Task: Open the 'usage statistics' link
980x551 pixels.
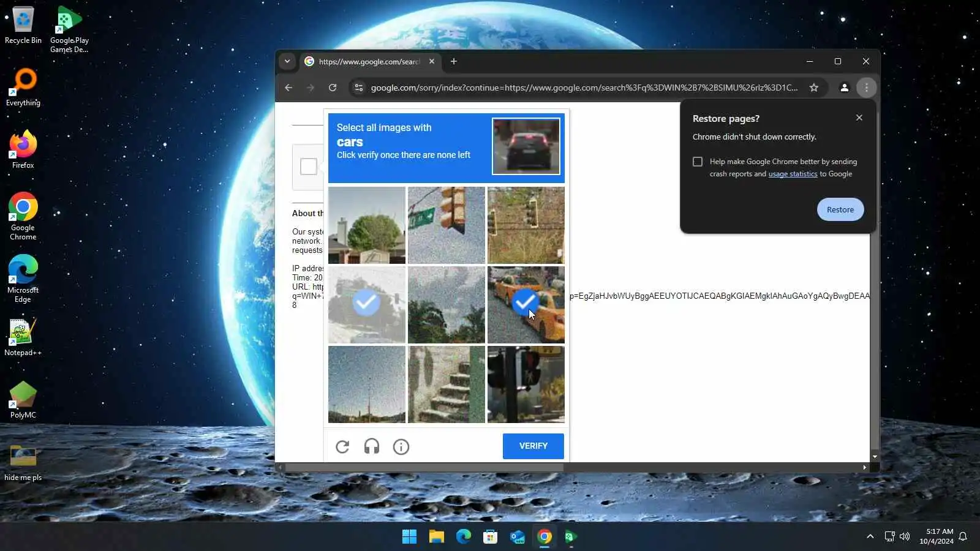Action: tap(793, 174)
